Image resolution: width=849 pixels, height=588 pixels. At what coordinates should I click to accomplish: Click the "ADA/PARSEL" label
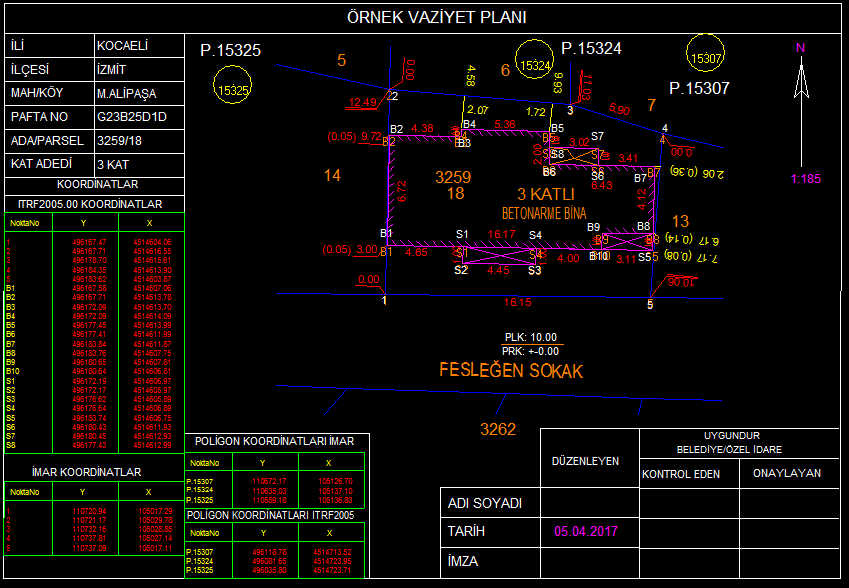click(47, 141)
